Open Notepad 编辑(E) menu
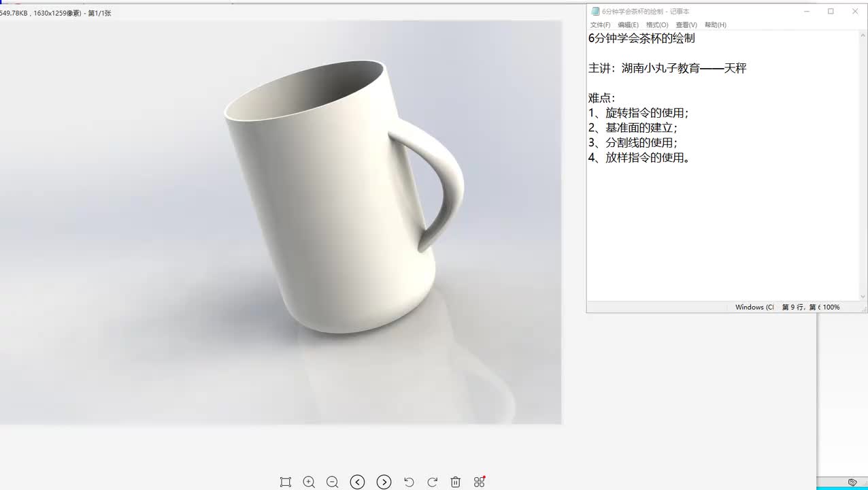868x490 pixels. pos(628,24)
